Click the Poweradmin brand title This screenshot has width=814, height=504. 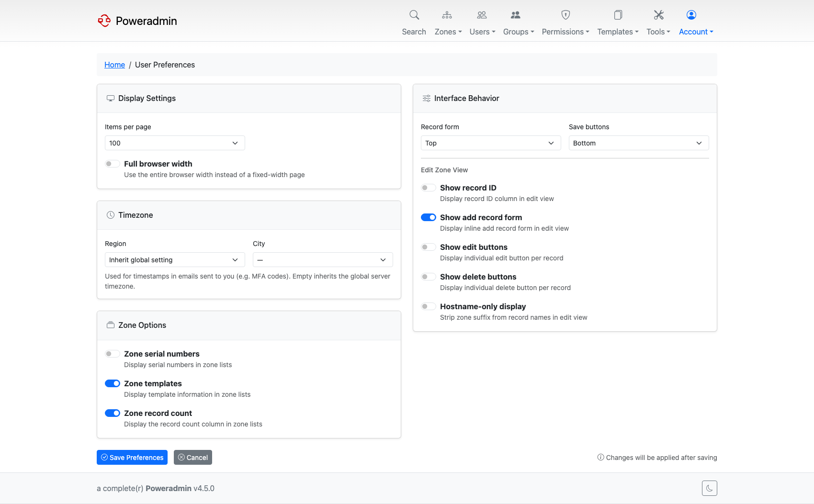(x=147, y=21)
